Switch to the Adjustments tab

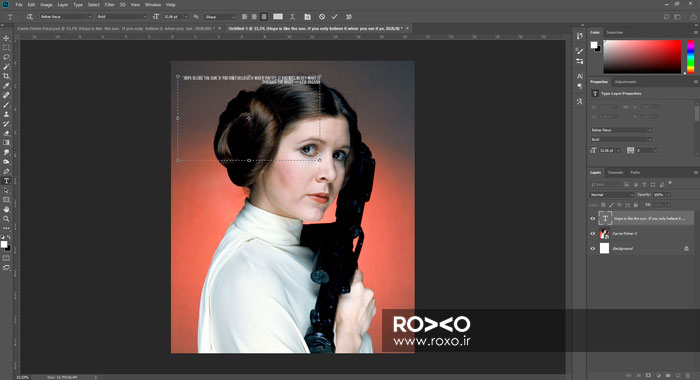pos(625,82)
